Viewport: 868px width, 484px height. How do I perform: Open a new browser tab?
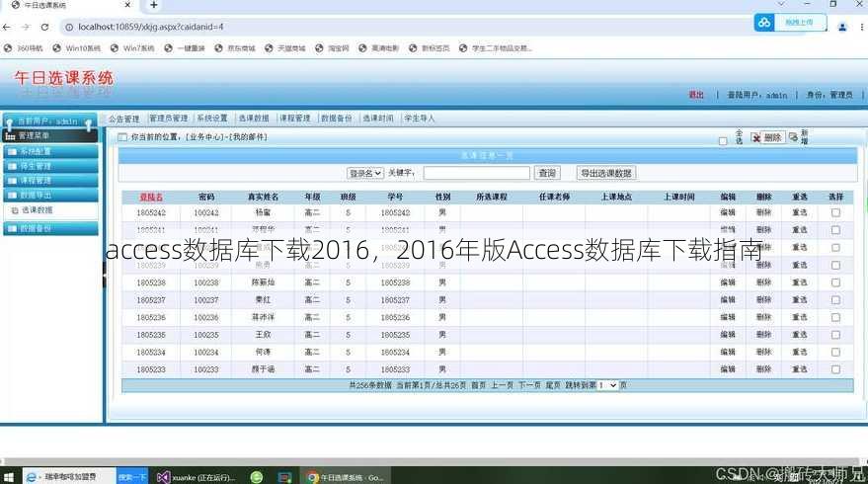click(154, 5)
